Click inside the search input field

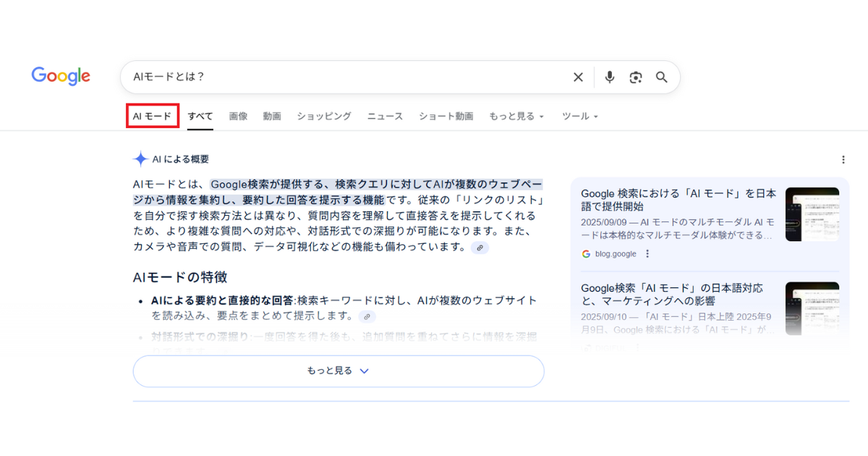pos(289,77)
